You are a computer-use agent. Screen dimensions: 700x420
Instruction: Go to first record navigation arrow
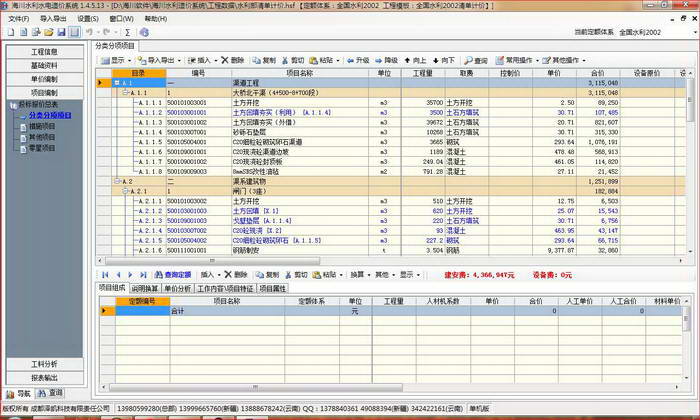pos(105,275)
